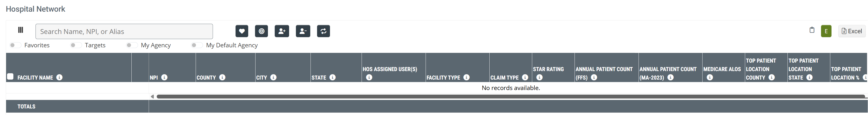Focus the Search Name, NPI, or Alias field

(124, 32)
